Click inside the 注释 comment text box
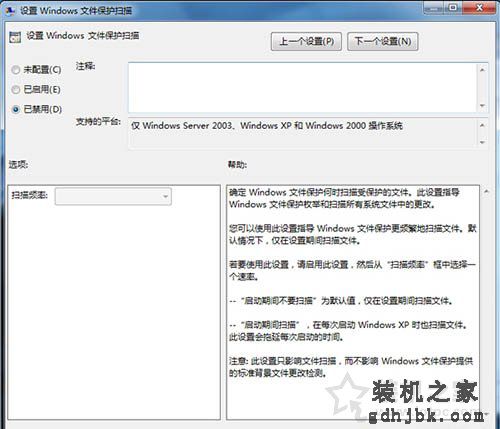500x429 pixels. (x=302, y=87)
